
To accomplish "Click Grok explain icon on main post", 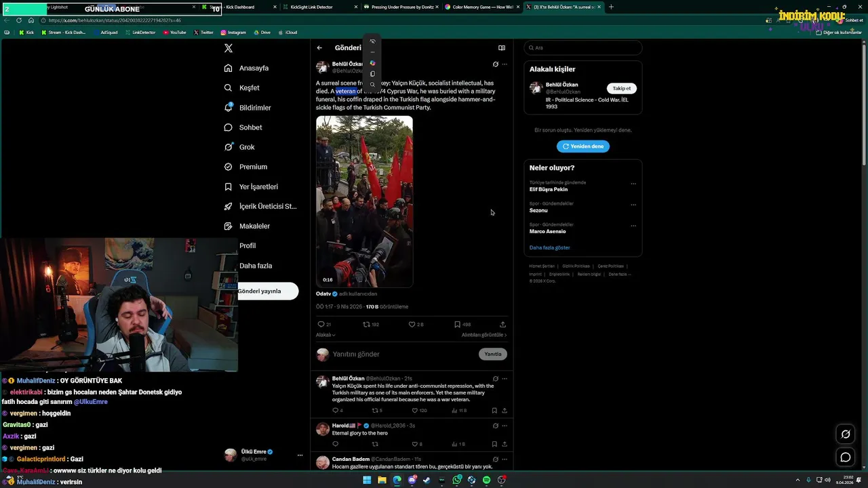I will [496, 64].
